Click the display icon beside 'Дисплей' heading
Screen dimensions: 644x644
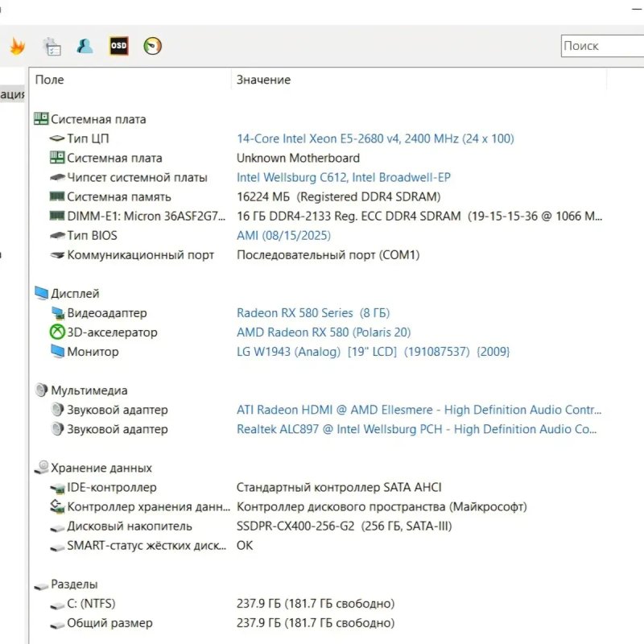tap(42, 293)
